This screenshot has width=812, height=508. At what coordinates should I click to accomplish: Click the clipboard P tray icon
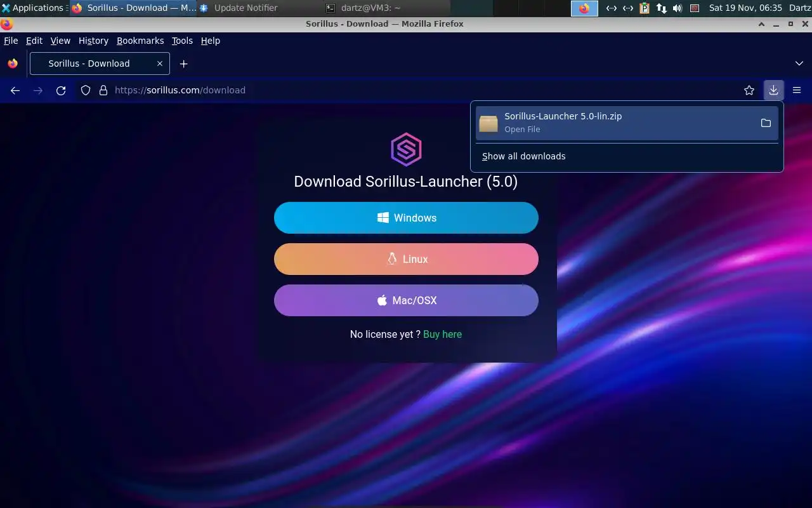pos(645,8)
